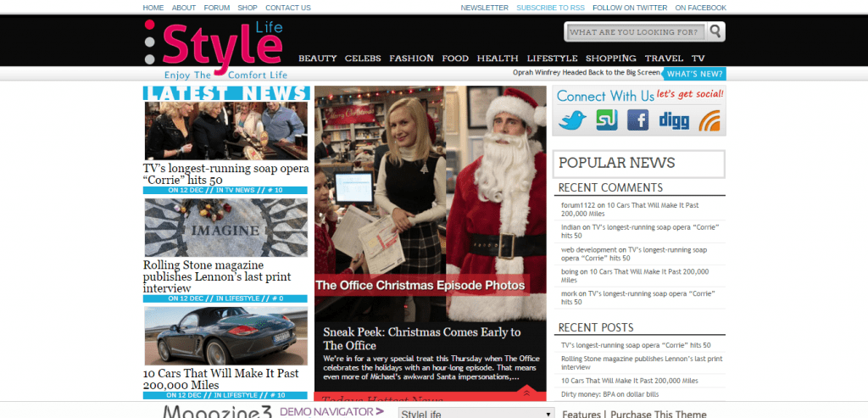
Task: Open the Beauty menu
Action: point(318,59)
